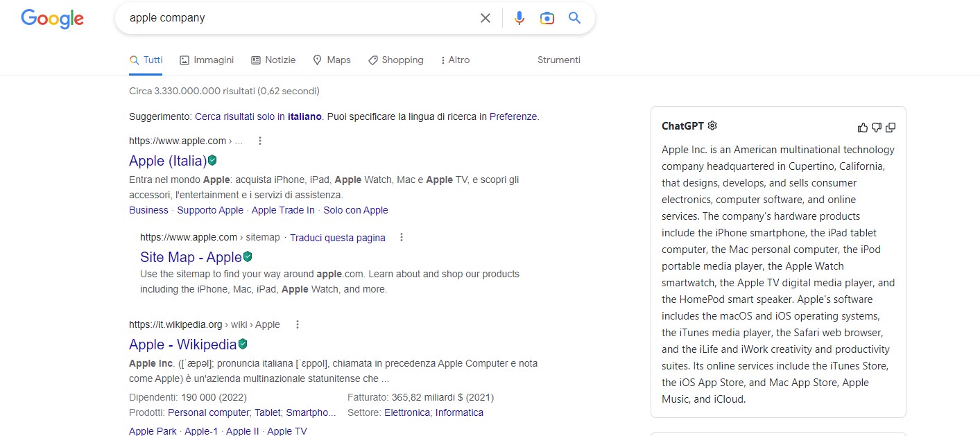Go to the Shopping tab
Image resolution: width=980 pixels, height=436 pixels.
point(395,60)
